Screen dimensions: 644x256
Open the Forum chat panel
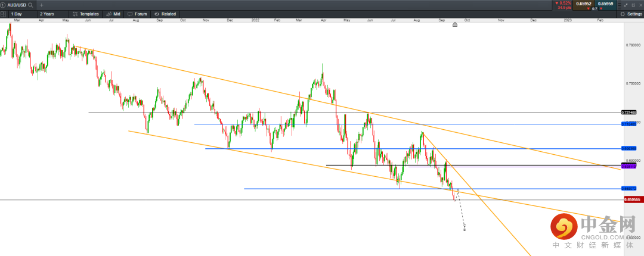click(x=138, y=13)
